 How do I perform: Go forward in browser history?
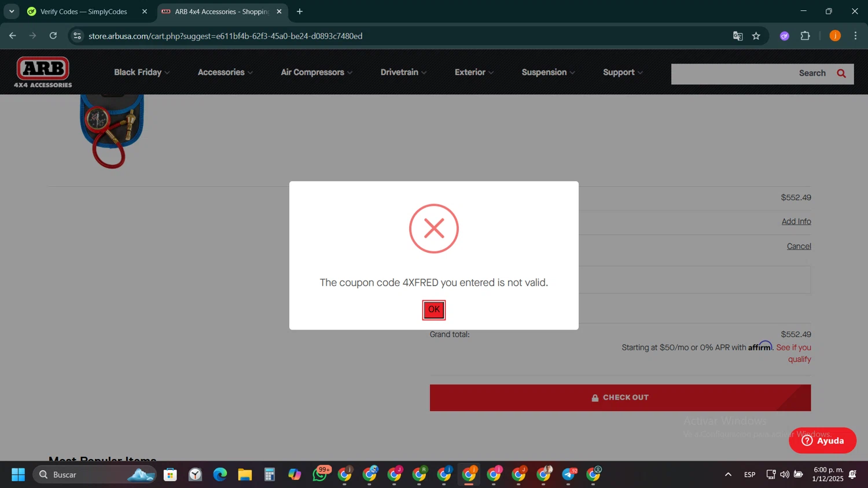[33, 36]
